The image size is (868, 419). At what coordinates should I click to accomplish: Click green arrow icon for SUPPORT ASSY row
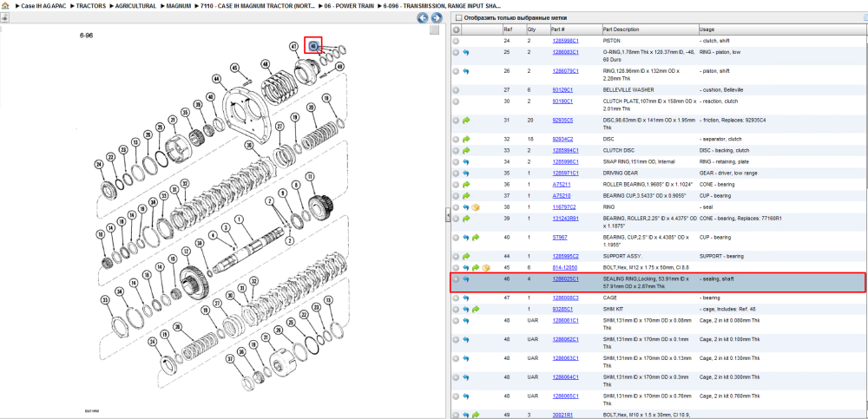tap(465, 257)
